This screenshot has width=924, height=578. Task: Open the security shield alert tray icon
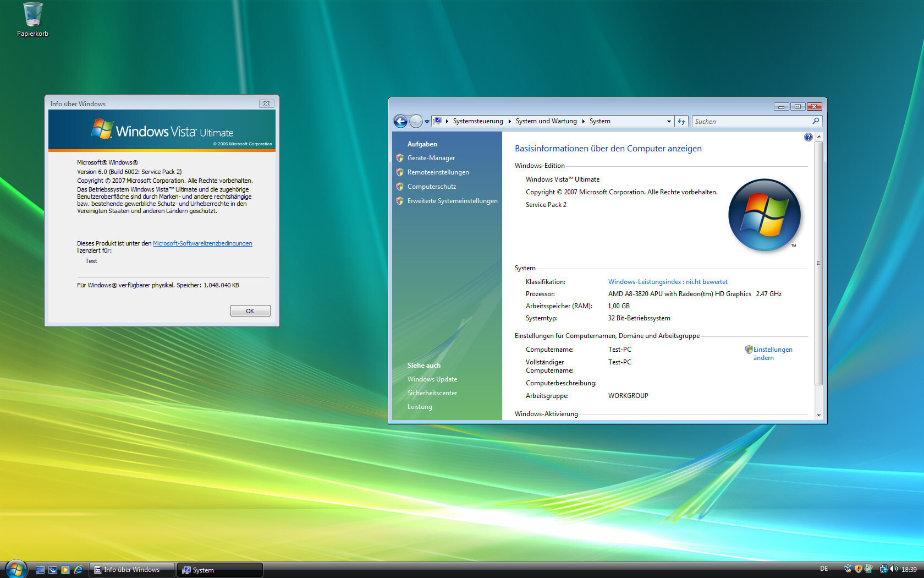[x=858, y=569]
